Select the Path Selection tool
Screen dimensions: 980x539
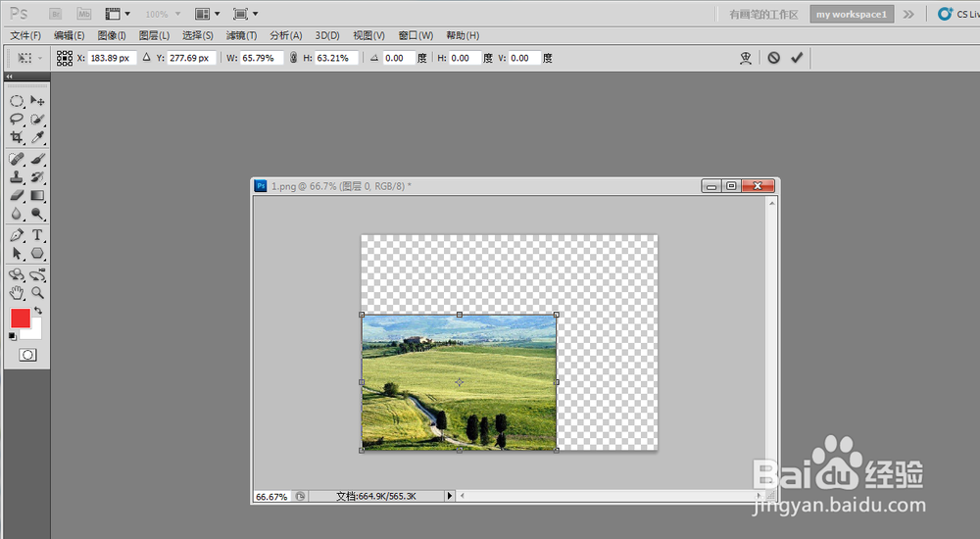point(17,253)
